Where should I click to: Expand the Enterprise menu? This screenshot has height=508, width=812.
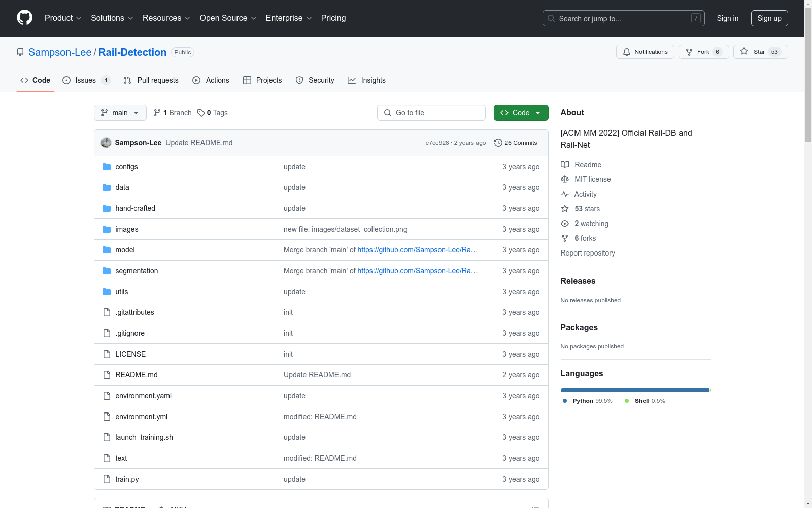(x=289, y=18)
